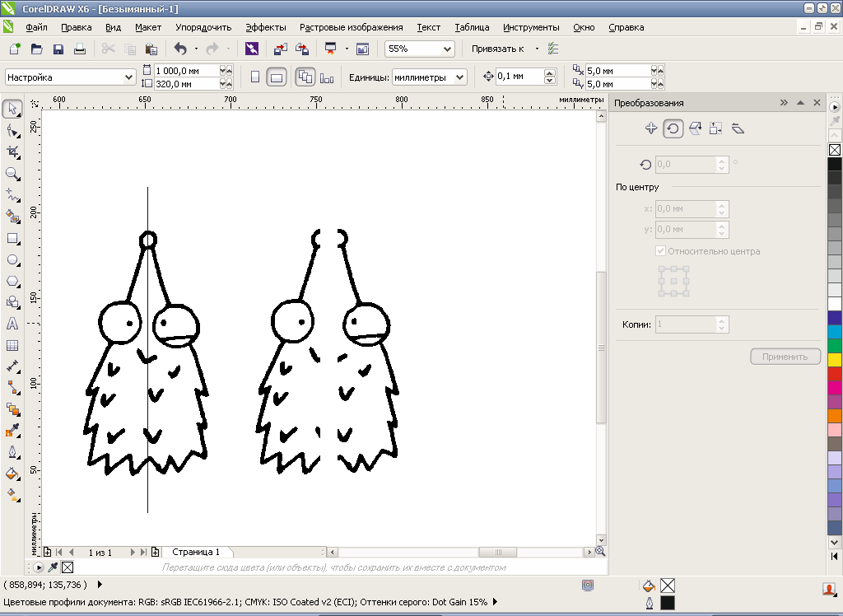The width and height of the screenshot is (843, 616).
Task: Undo the last action
Action: point(180,49)
